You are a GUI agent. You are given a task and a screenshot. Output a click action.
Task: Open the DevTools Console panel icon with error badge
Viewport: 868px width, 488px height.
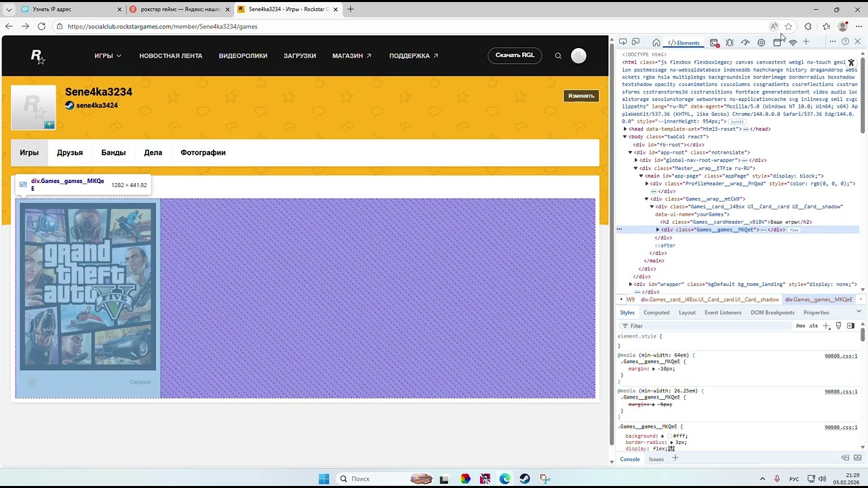click(x=714, y=43)
